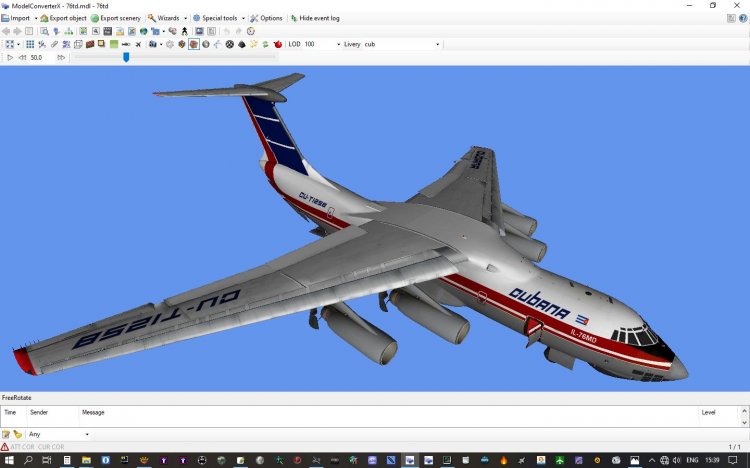The height and width of the screenshot is (468, 750).
Task: Click the event log scrollbar down arrow
Action: click(744, 423)
